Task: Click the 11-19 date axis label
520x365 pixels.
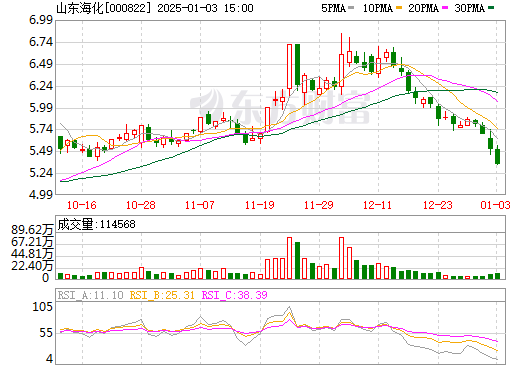Action: pyautogui.click(x=260, y=205)
